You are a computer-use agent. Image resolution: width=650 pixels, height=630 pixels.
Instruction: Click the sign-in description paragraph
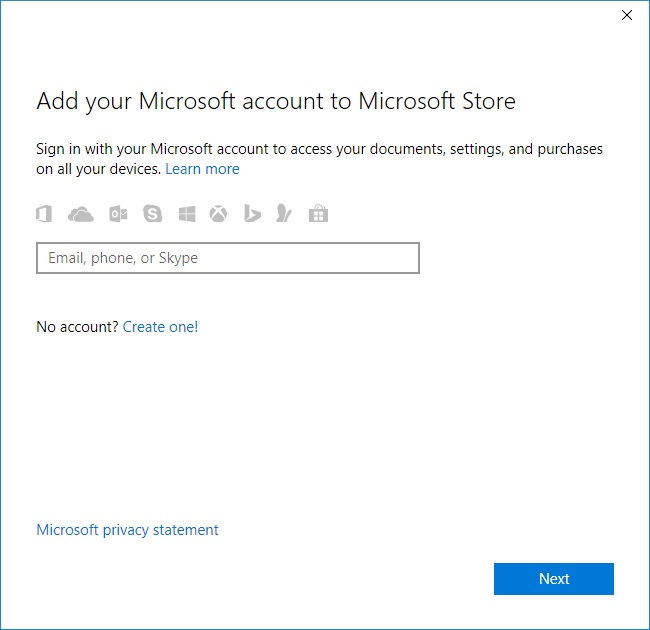(x=319, y=149)
